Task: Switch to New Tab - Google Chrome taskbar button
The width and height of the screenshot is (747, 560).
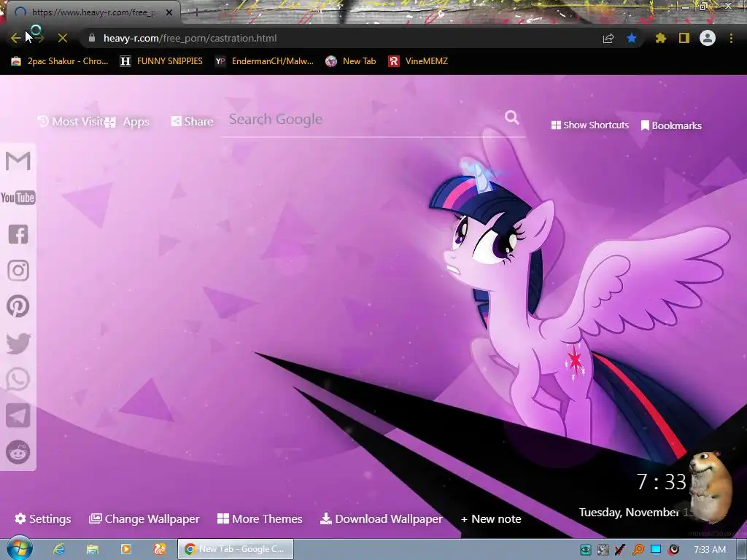Action: 236,549
